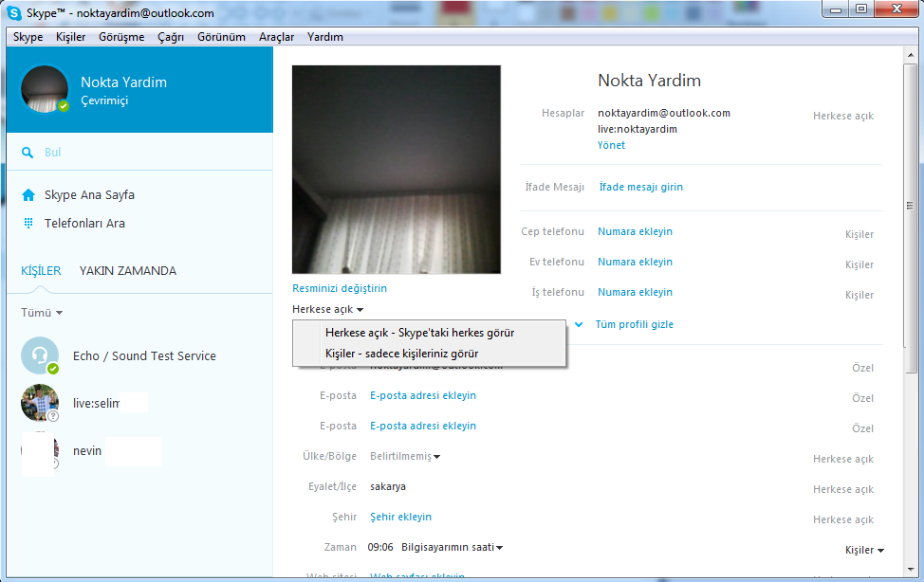Click Numara ekleyin for Ev telefonu

[636, 263]
